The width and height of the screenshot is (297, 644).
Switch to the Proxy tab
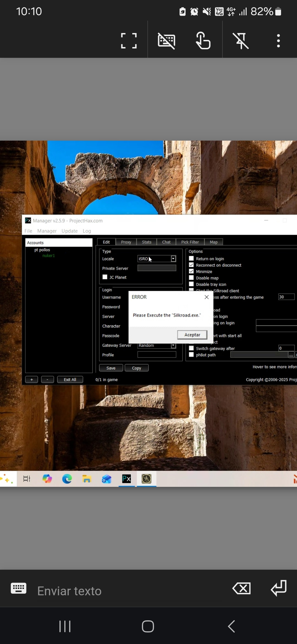[126, 242]
